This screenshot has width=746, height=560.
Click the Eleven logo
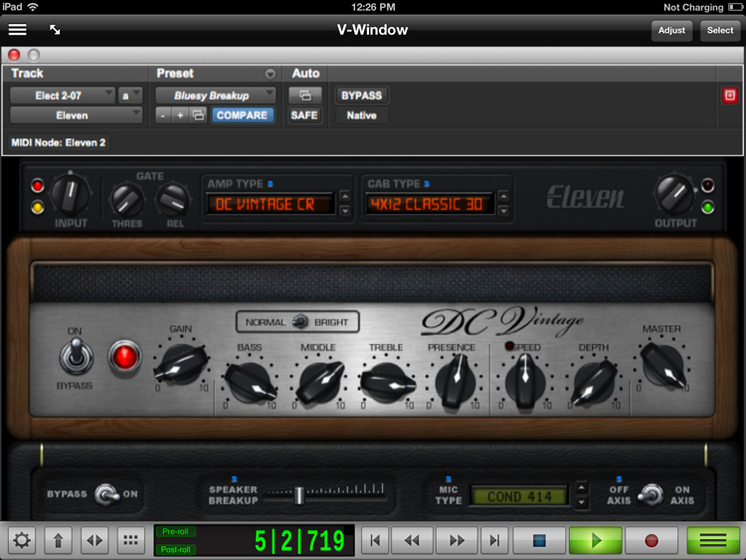point(586,197)
